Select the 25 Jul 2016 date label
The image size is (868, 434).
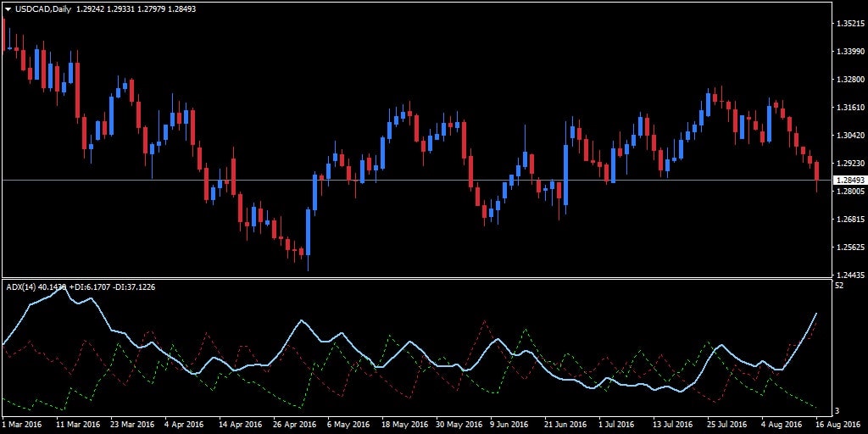[728, 425]
